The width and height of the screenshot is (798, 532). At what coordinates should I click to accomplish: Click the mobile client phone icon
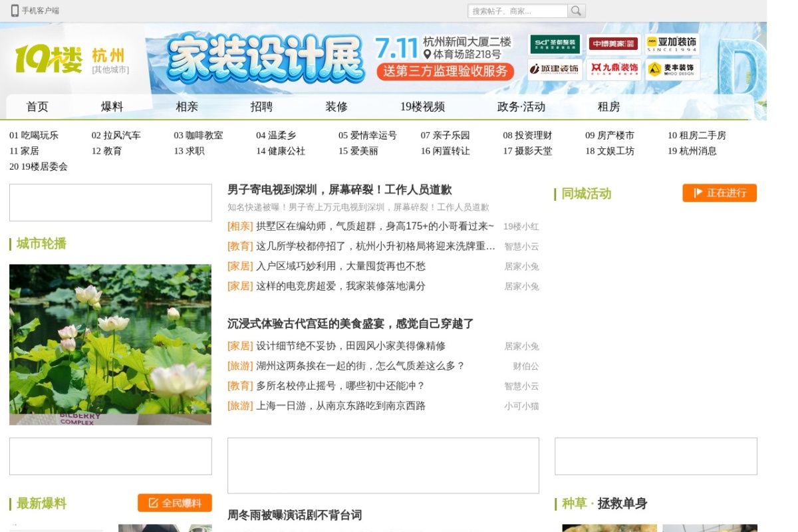click(15, 11)
